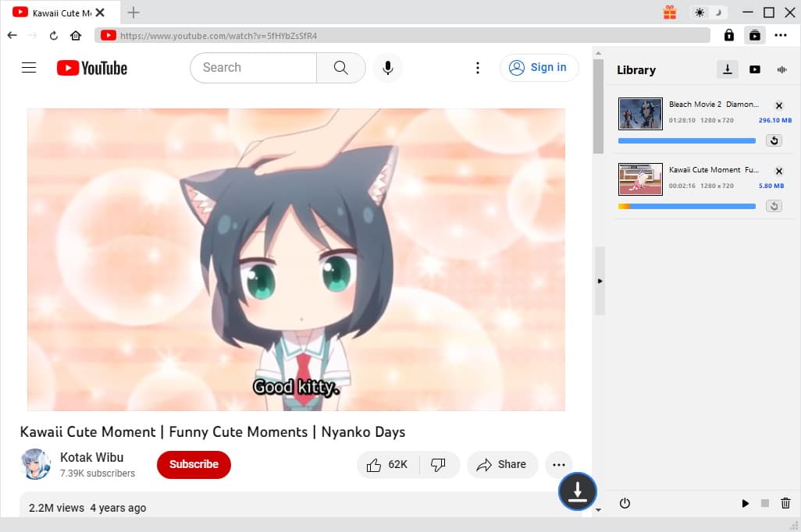Click the power icon at the library bottom
801x532 pixels.
point(625,503)
